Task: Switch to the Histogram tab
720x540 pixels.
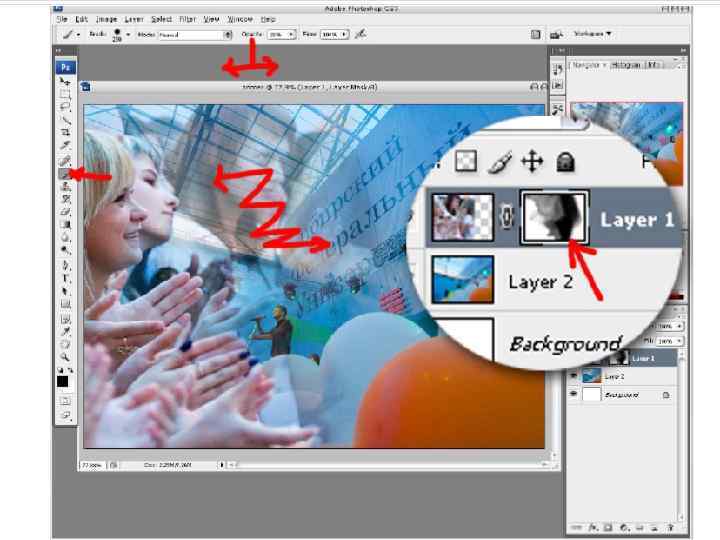Action: 626,65
